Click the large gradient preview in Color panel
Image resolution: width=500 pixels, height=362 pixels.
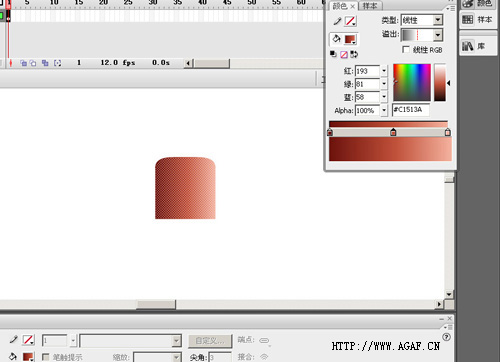(390, 149)
